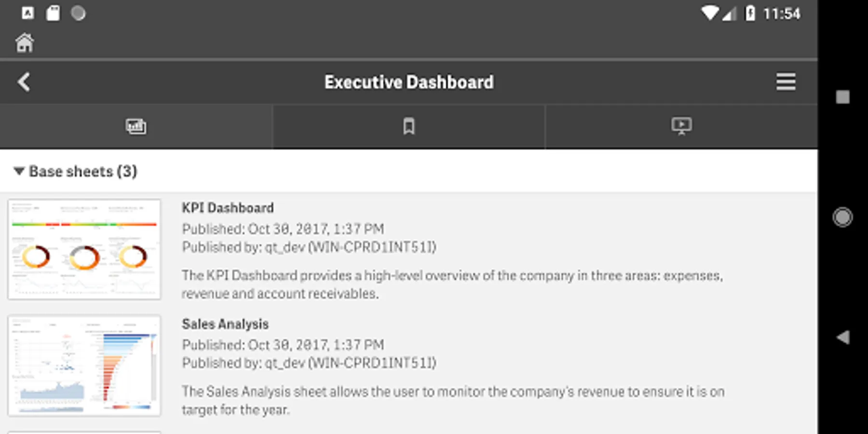Collapse the Base sheets section
The height and width of the screenshot is (434, 868).
pyautogui.click(x=19, y=171)
